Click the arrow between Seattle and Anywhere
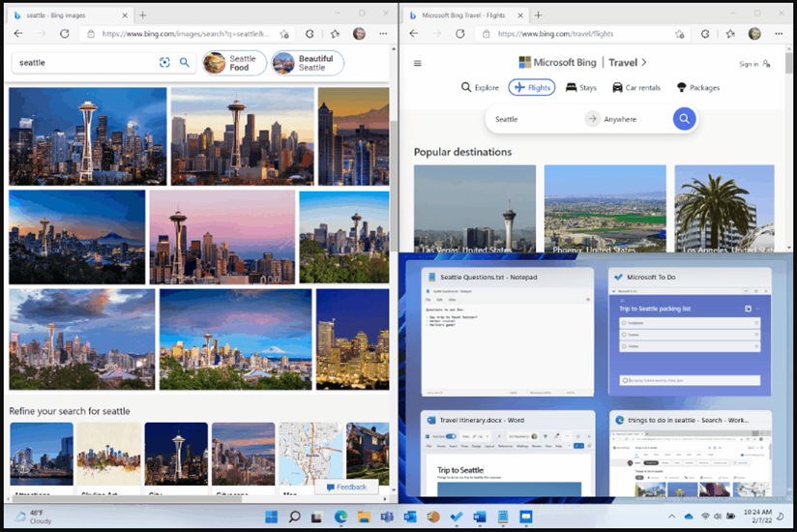 pyautogui.click(x=592, y=119)
